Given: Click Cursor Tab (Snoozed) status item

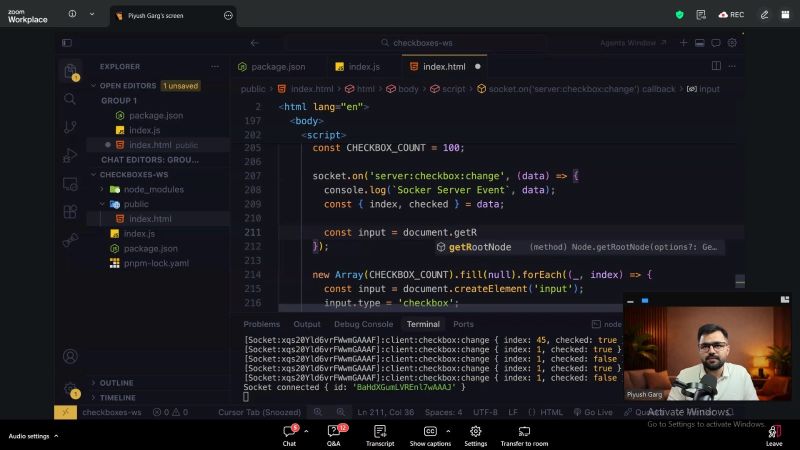Looking at the screenshot, I should click(x=259, y=412).
